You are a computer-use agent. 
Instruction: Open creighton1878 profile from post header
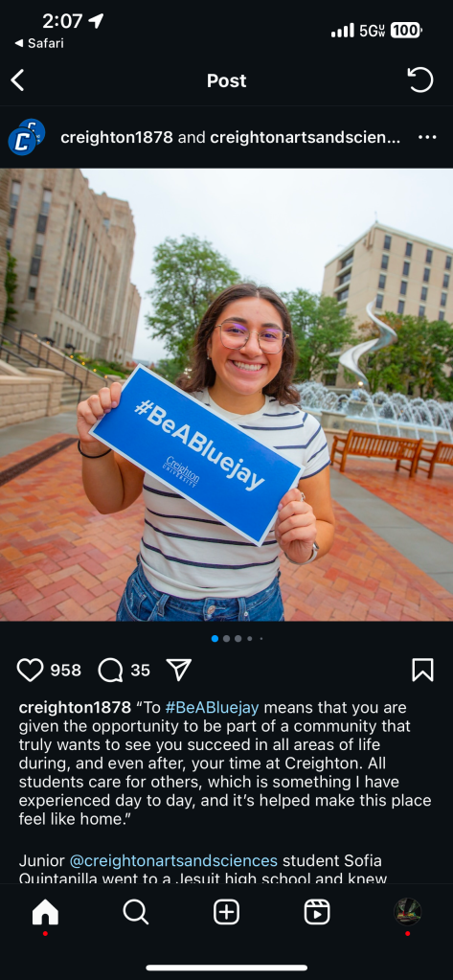116,138
